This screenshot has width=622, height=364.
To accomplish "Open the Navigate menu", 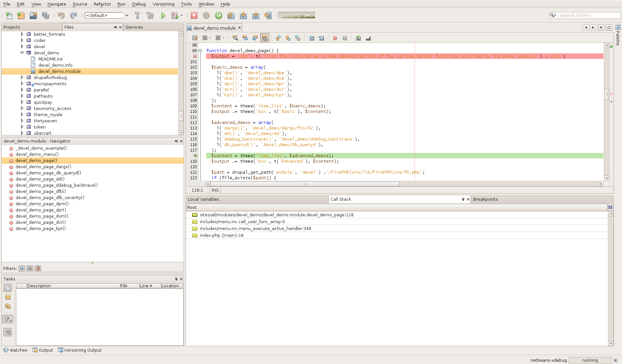I will 57,4.
